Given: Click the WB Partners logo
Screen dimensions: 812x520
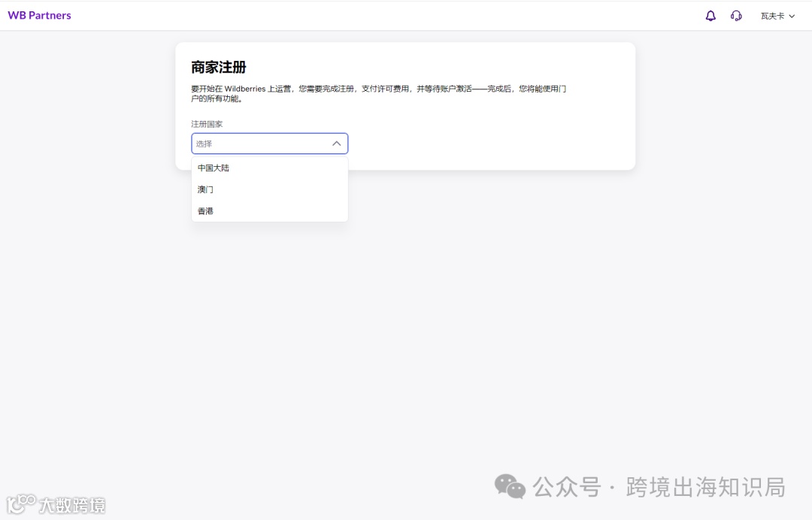Looking at the screenshot, I should (39, 16).
